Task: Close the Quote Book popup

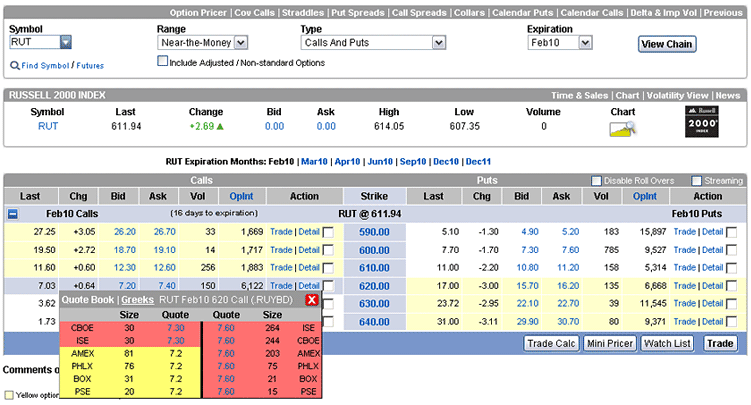Action: (x=312, y=300)
